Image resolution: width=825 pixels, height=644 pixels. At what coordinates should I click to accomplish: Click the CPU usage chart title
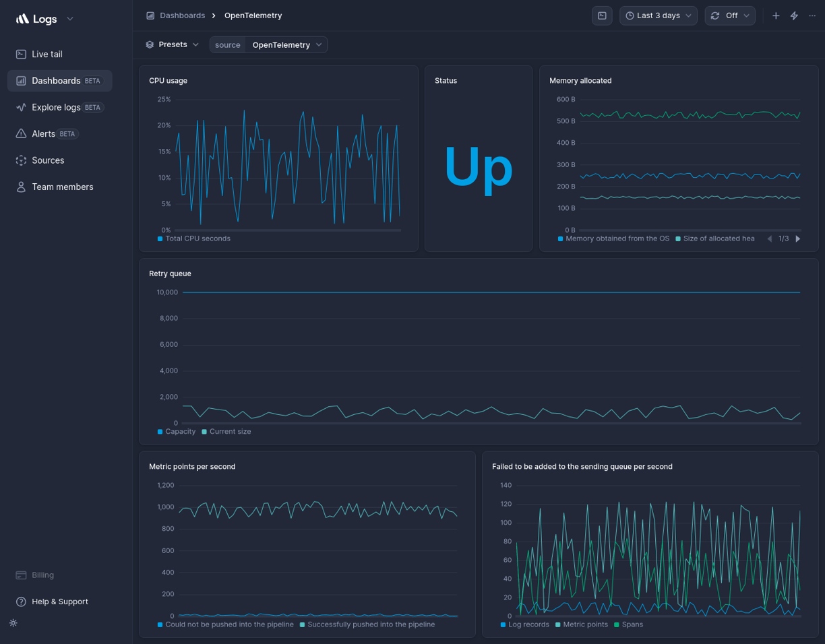click(x=169, y=81)
